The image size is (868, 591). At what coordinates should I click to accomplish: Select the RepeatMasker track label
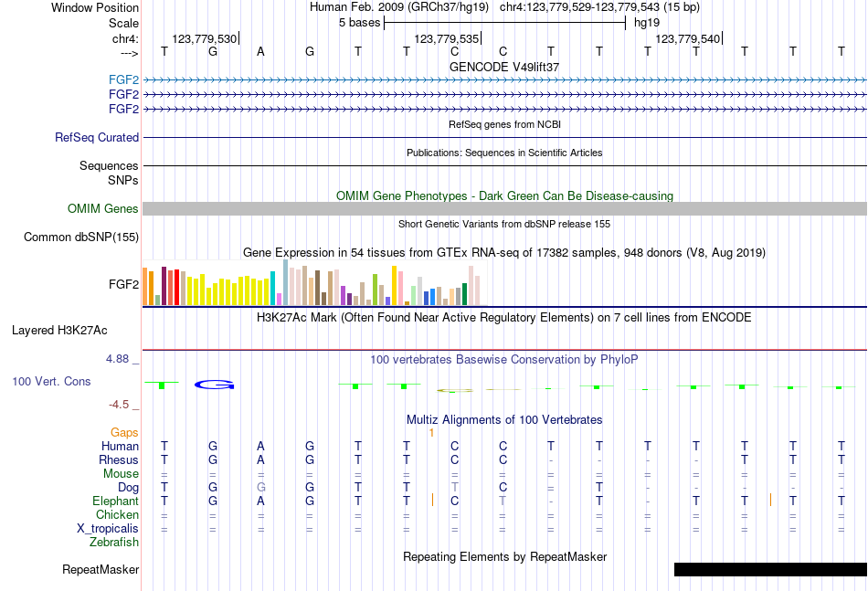[x=101, y=569]
